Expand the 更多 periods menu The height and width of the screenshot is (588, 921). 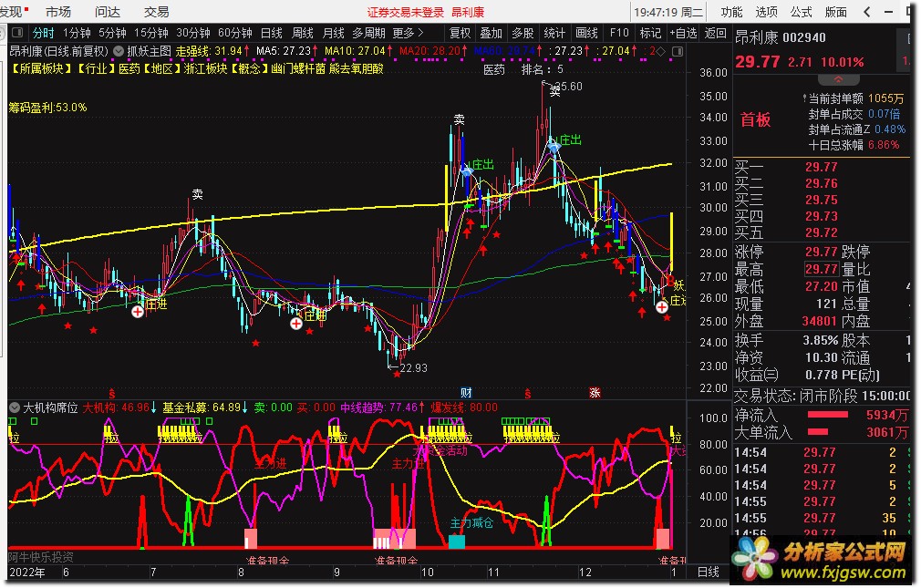(408, 33)
